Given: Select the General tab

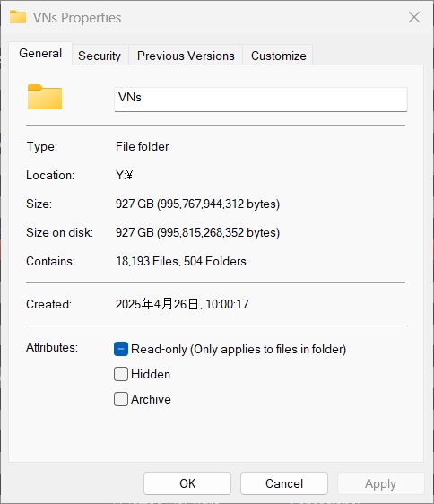Looking at the screenshot, I should [40, 53].
